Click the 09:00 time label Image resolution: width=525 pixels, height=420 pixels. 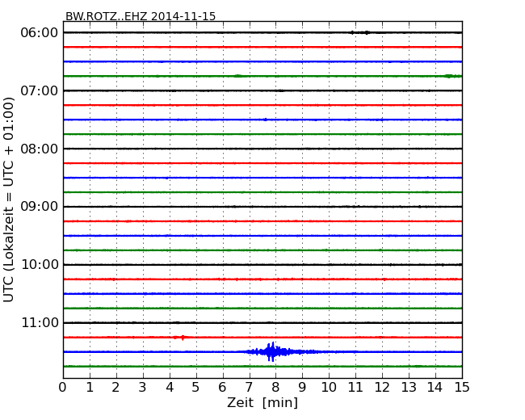click(x=40, y=207)
